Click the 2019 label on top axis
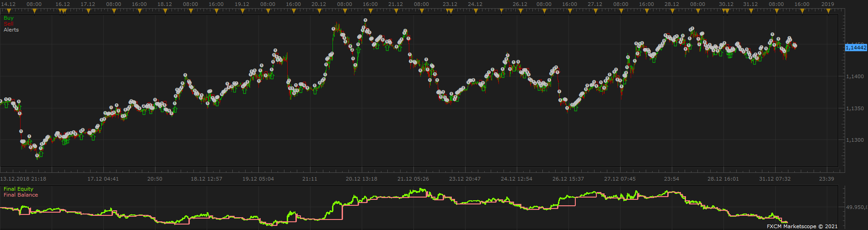868x230 pixels. [x=828, y=4]
